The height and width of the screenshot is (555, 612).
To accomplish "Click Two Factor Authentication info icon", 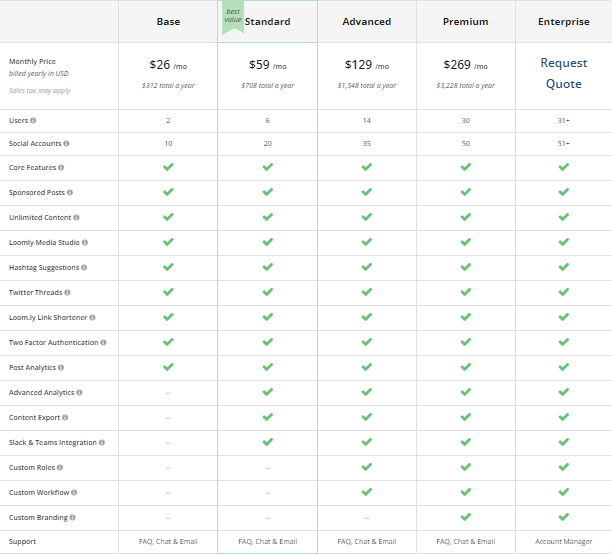I will 103,343.
